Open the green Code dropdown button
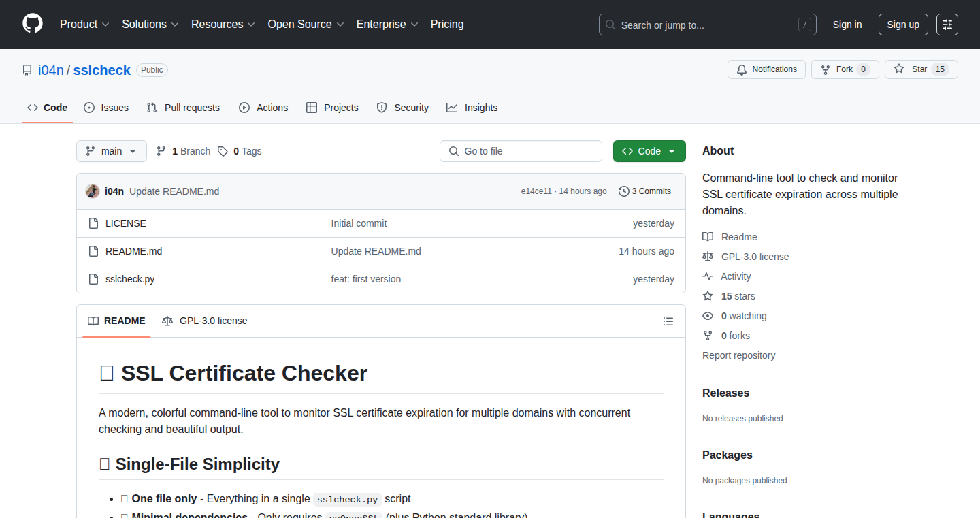The width and height of the screenshot is (980, 518). 649,151
